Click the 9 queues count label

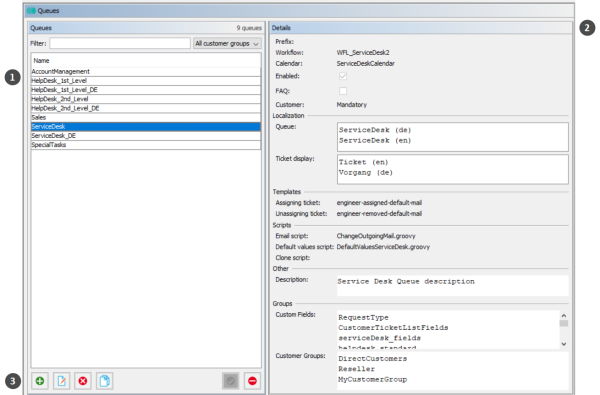249,28
